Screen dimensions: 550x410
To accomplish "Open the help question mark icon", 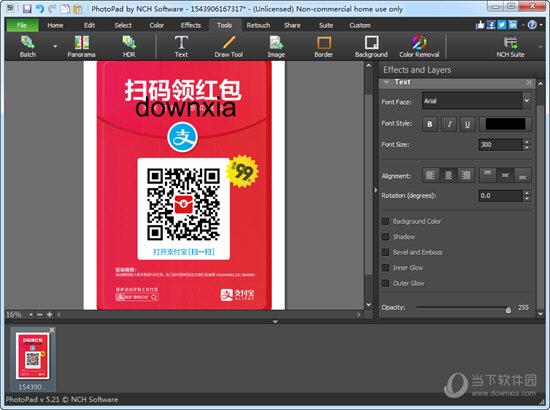I will pos(532,25).
